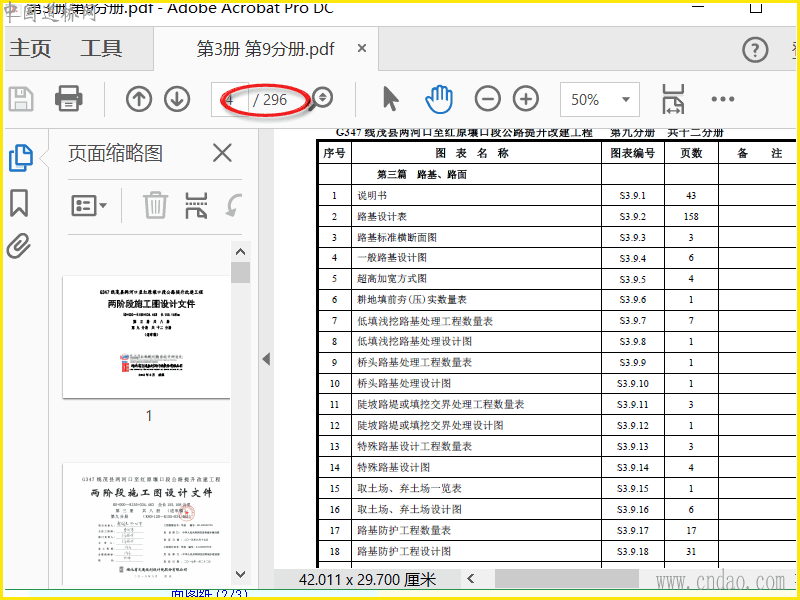This screenshot has width=800, height=600.
Task: Click the zoom out minus icon
Action: 487,99
